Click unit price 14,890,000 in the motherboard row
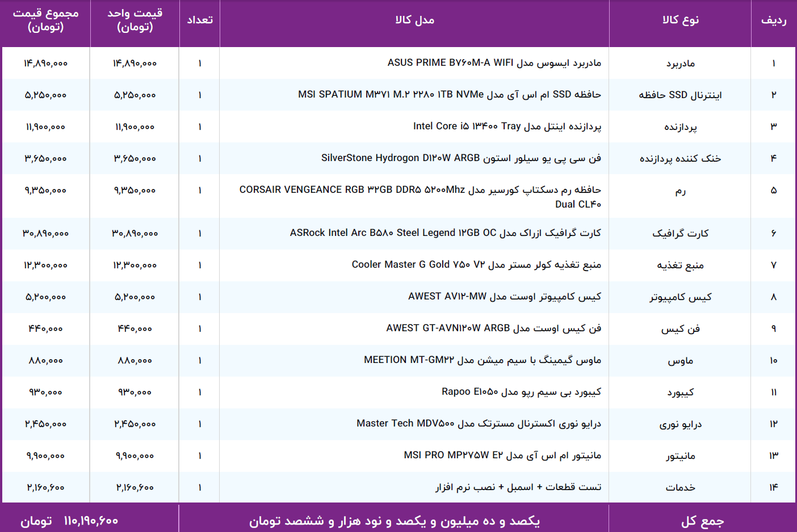 135,64
